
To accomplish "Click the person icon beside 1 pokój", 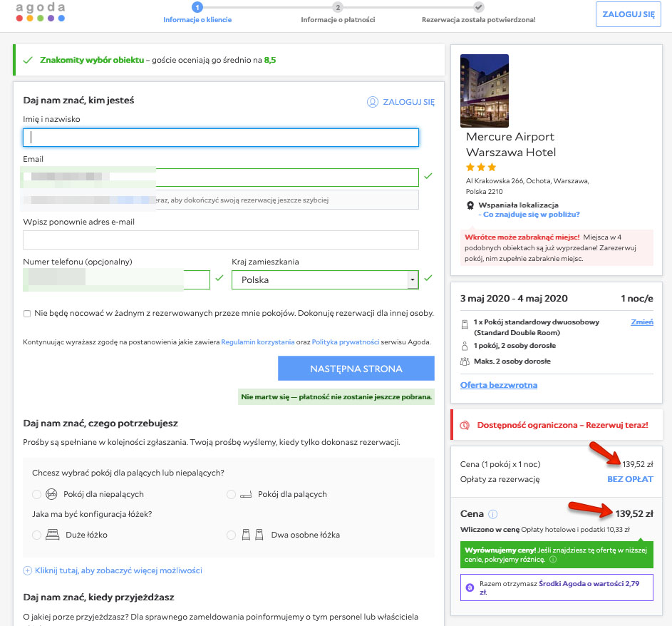I will [464, 346].
